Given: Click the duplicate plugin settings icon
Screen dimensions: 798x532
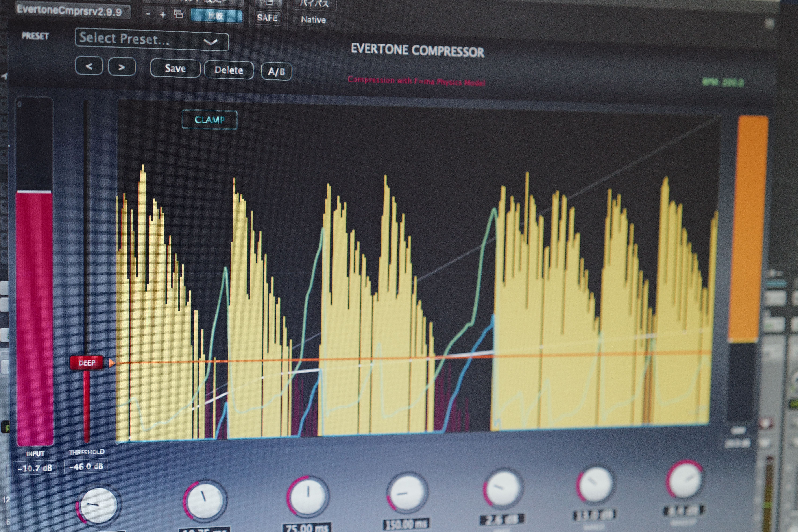Looking at the screenshot, I should pos(179,14).
